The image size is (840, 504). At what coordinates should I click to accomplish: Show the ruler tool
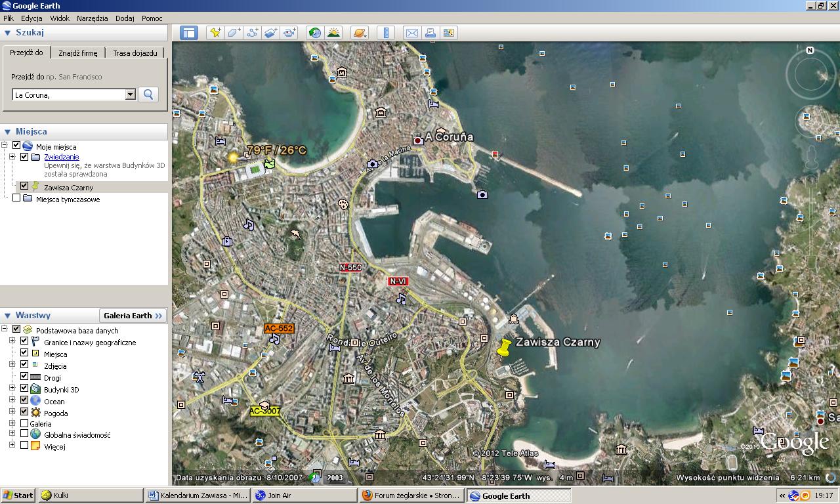click(x=386, y=33)
